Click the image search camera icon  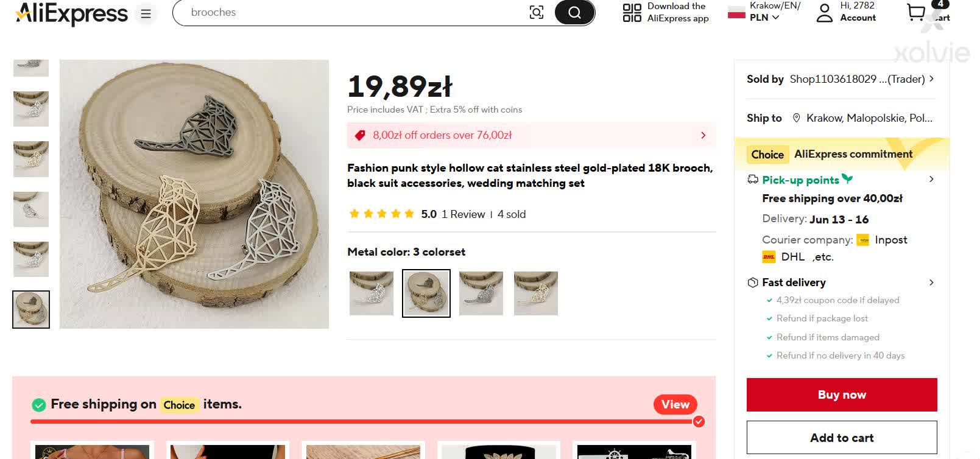(x=536, y=12)
